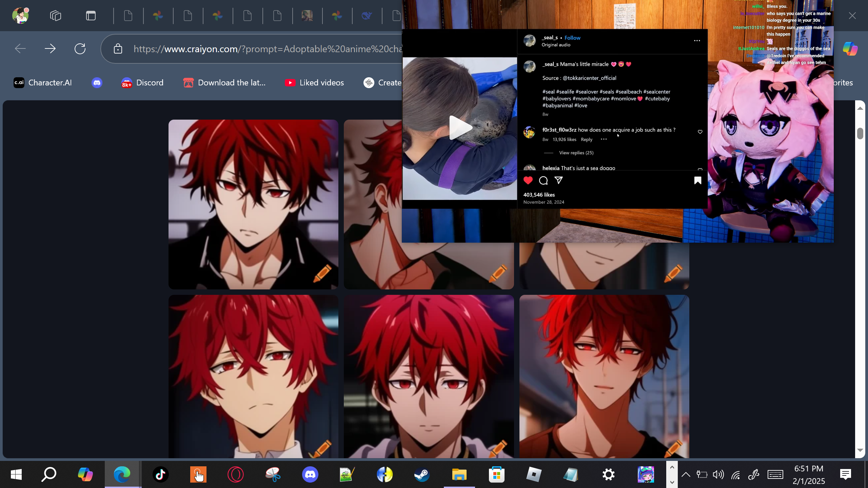Click the browser forward arrow

point(50,49)
